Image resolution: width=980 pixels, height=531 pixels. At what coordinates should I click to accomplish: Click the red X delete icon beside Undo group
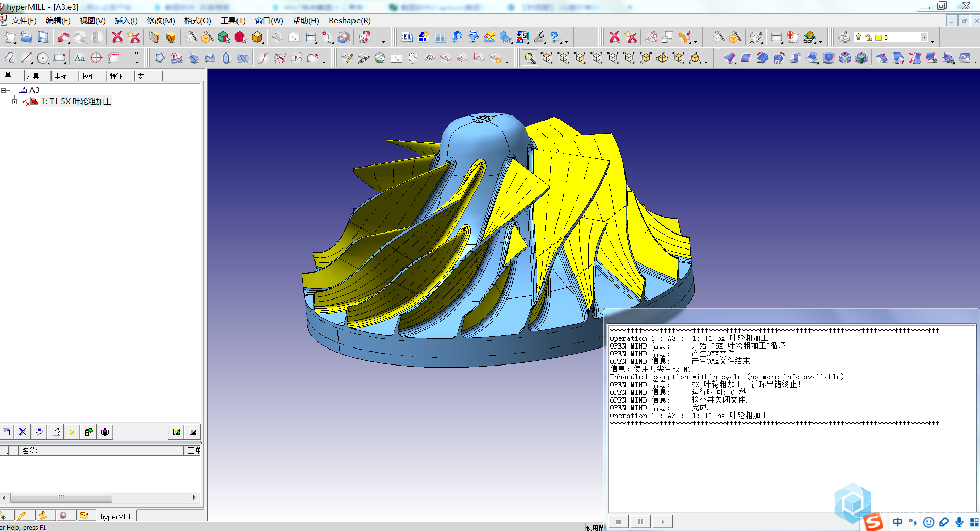click(117, 37)
